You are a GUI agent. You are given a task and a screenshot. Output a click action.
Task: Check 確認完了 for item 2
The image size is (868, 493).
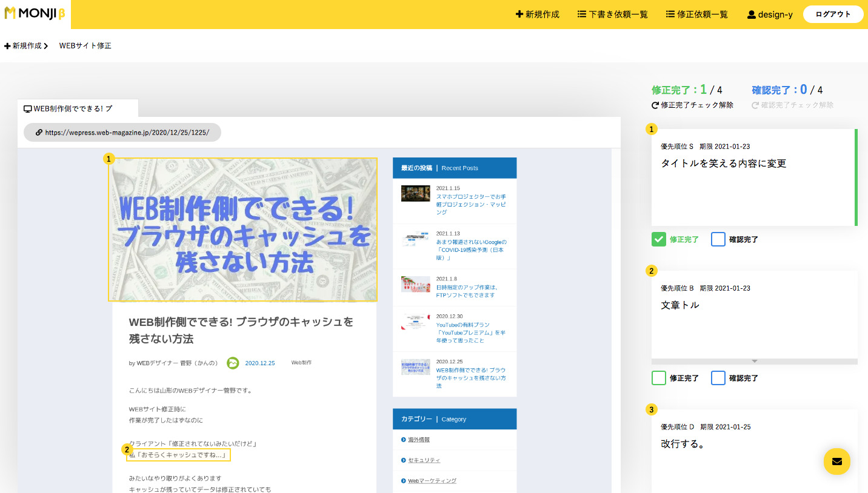tap(718, 378)
